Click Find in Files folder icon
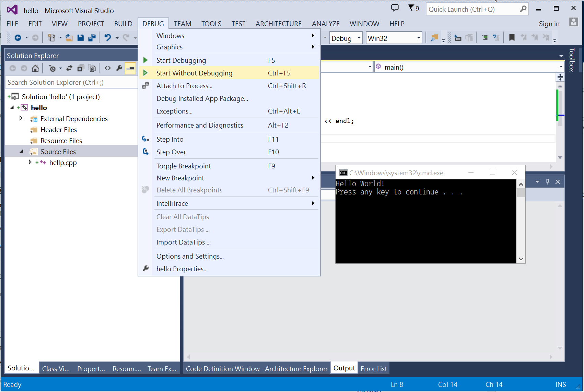Viewport: 584px width, 392px height. click(x=434, y=38)
